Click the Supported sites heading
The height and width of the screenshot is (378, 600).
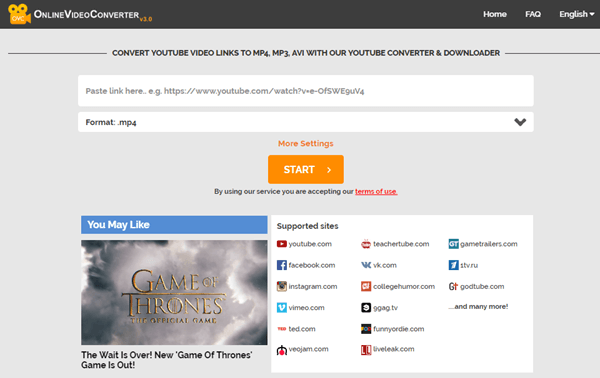[307, 226]
